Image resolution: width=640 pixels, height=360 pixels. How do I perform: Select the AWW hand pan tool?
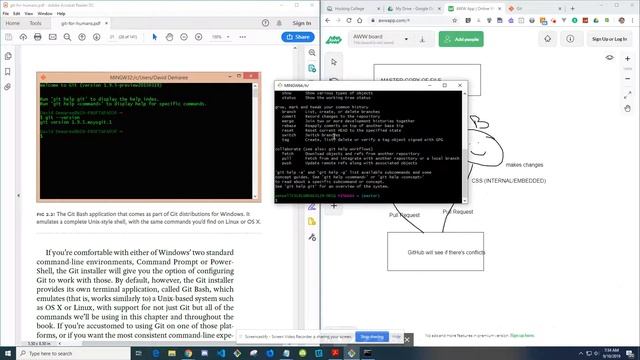point(627,109)
